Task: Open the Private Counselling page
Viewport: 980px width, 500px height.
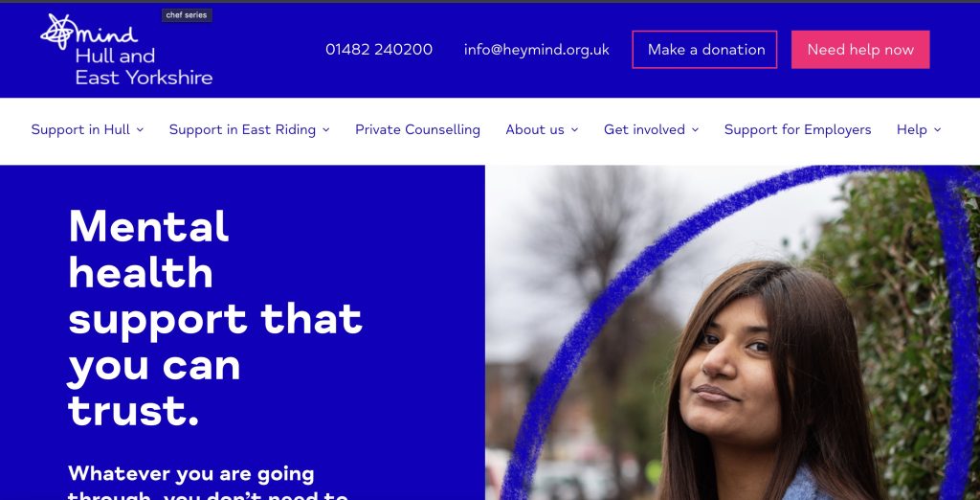Action: coord(417,129)
